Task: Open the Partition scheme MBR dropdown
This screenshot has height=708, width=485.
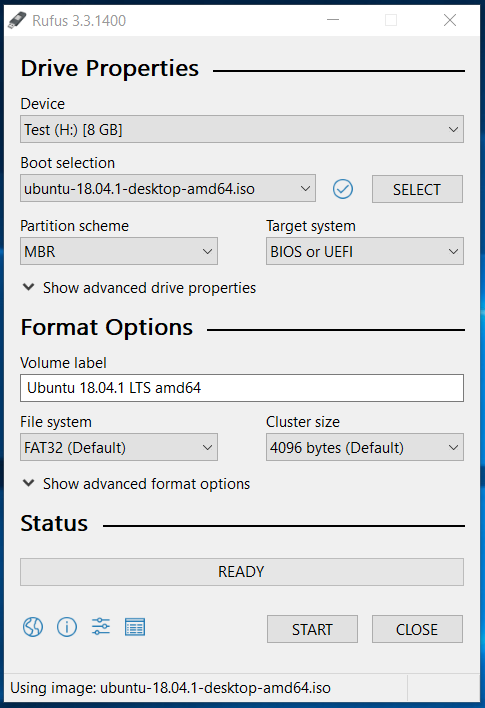Action: (x=119, y=251)
